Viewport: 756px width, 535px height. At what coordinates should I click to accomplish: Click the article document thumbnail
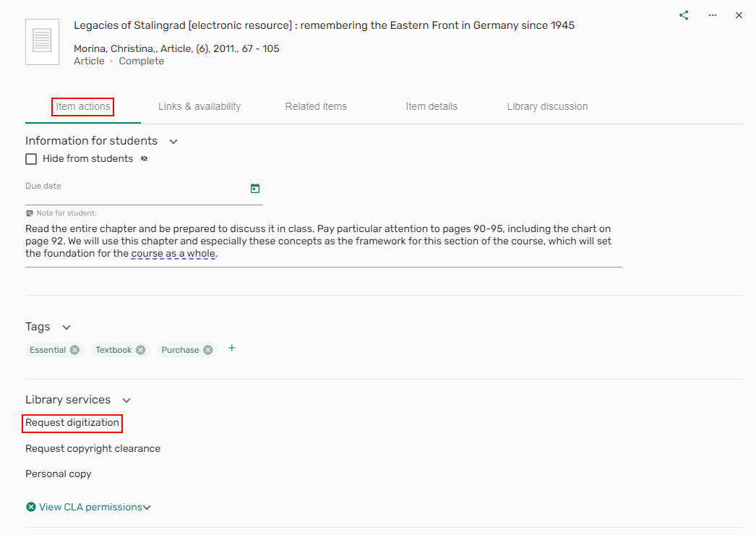point(42,41)
